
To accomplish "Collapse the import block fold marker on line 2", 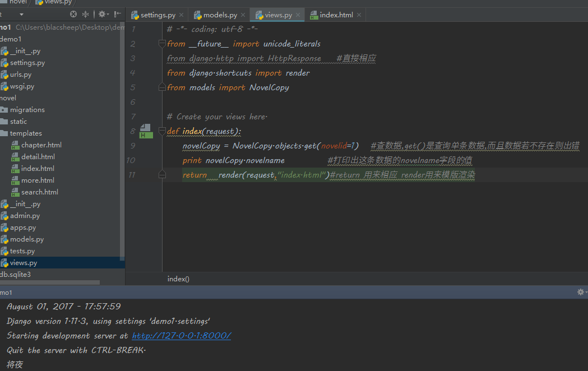I will [x=163, y=44].
